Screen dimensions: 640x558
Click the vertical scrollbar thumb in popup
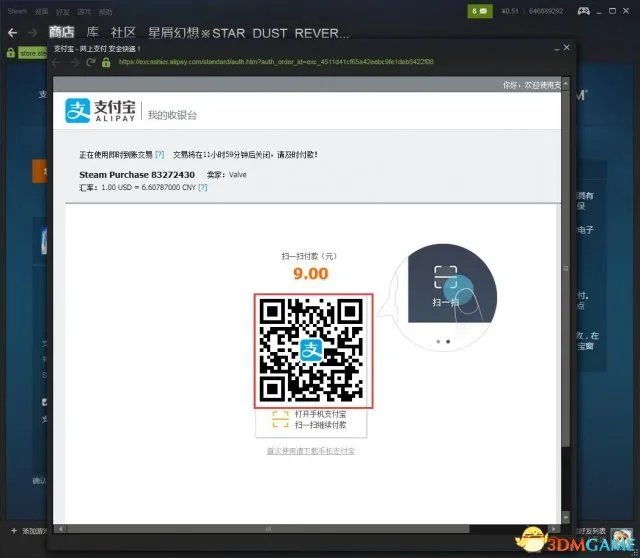click(x=565, y=267)
